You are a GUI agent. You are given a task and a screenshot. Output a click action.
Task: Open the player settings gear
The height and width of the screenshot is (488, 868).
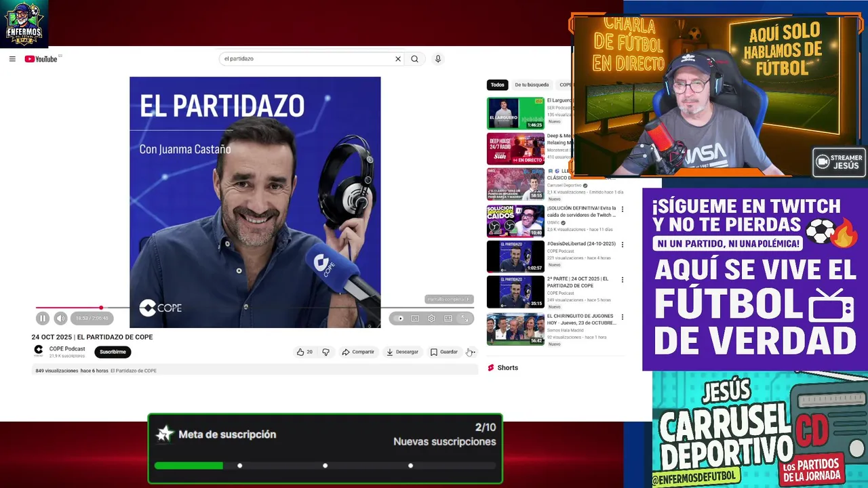(431, 319)
